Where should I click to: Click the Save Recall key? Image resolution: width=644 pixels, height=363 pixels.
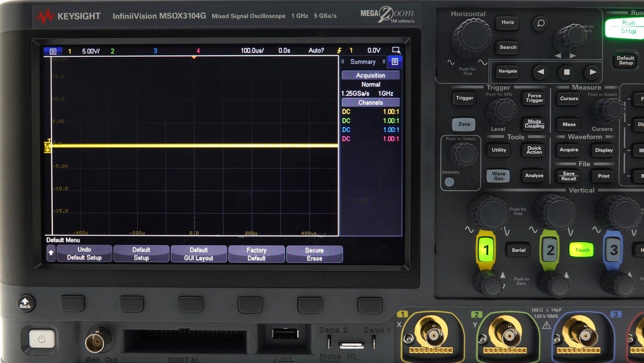coord(569,176)
